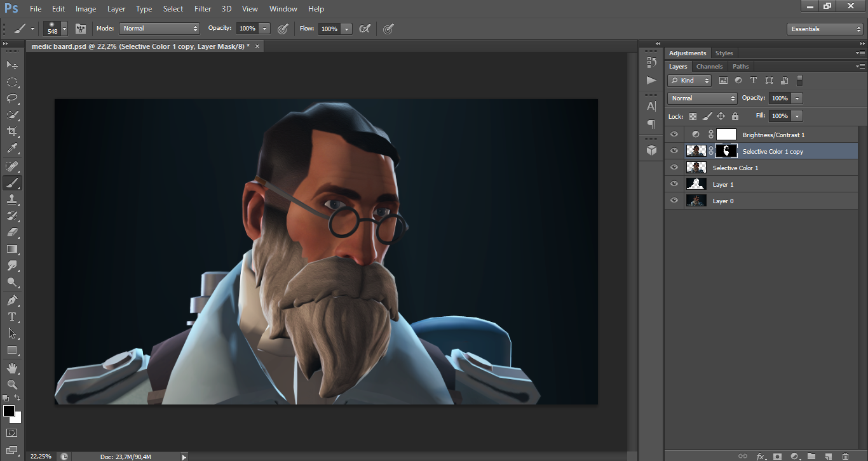
Task: Select the Pen tool
Action: 12,300
